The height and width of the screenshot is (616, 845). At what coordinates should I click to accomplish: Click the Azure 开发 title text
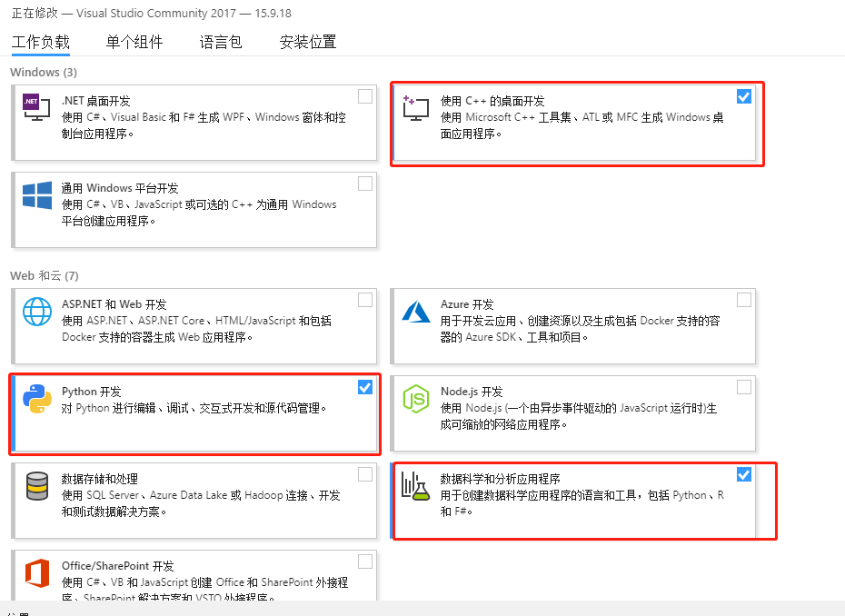tap(467, 304)
